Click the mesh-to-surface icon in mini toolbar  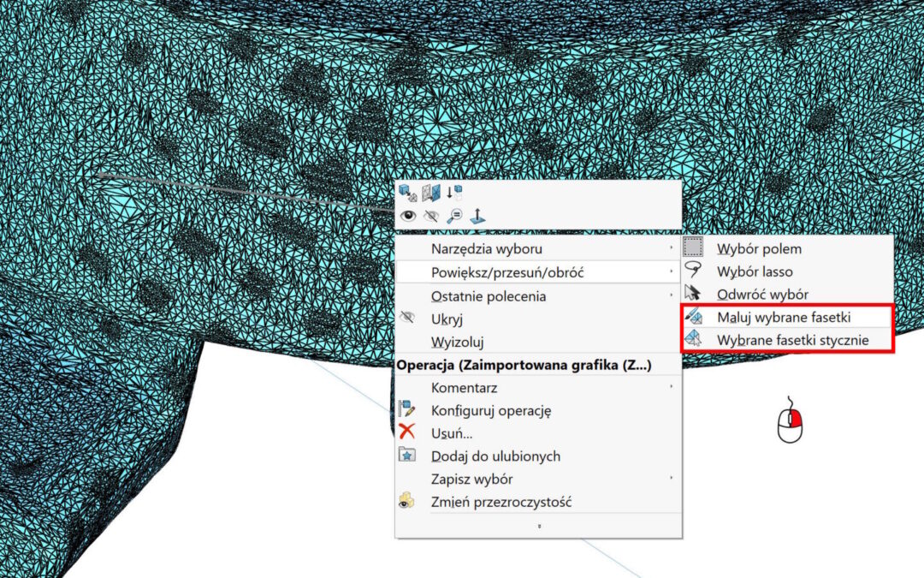click(431, 193)
